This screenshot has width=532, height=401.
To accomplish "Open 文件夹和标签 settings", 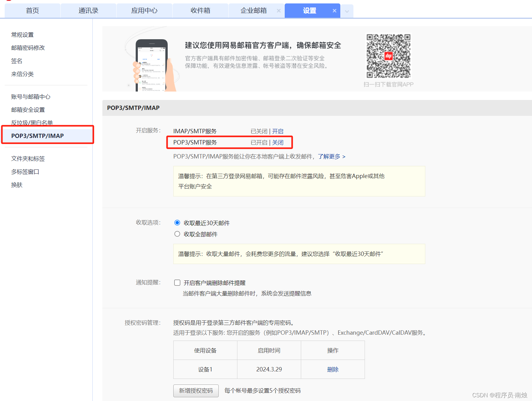I will tap(28, 159).
